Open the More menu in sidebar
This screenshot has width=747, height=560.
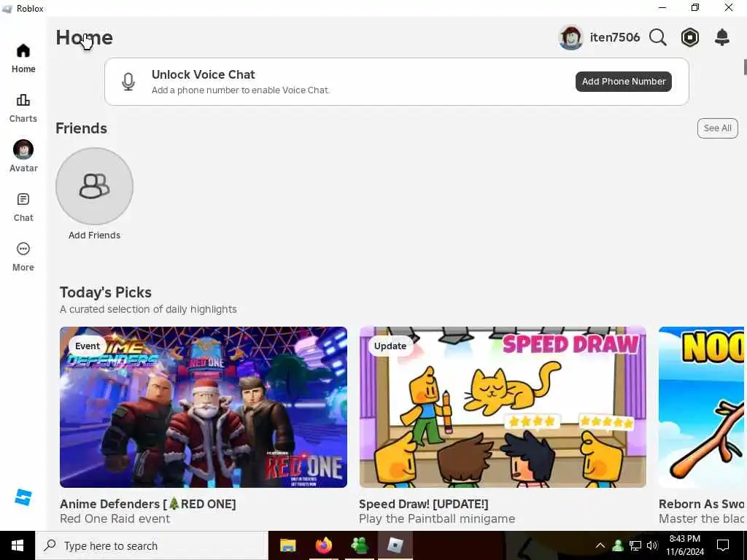tap(23, 257)
